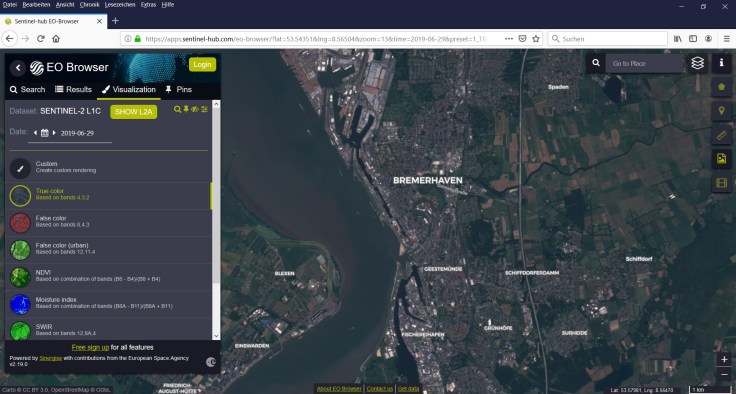Click the visualization list scrollbar up arrow

pos(216,105)
